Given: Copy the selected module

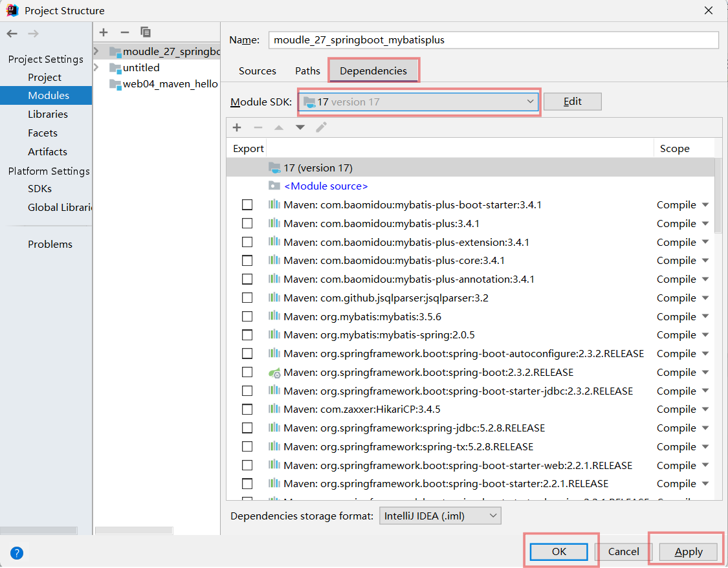Looking at the screenshot, I should (x=146, y=32).
